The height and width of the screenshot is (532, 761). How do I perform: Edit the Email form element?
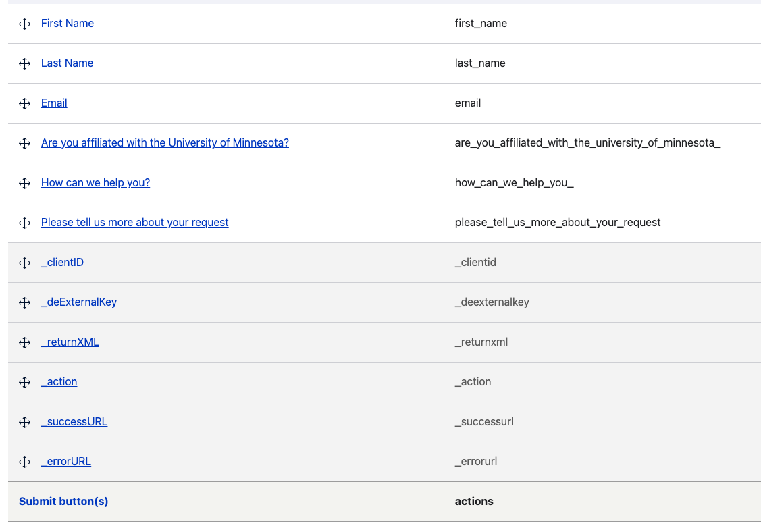[x=54, y=103]
